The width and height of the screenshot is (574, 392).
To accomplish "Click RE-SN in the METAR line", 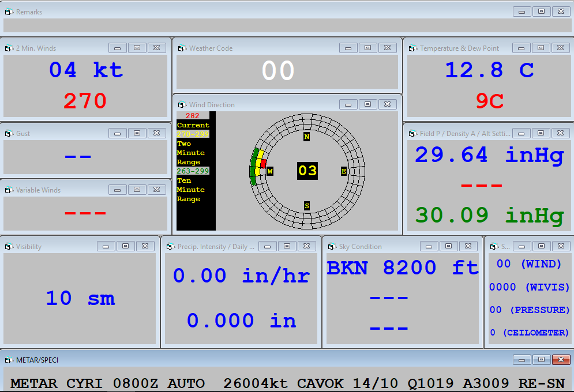I will tap(542, 383).
